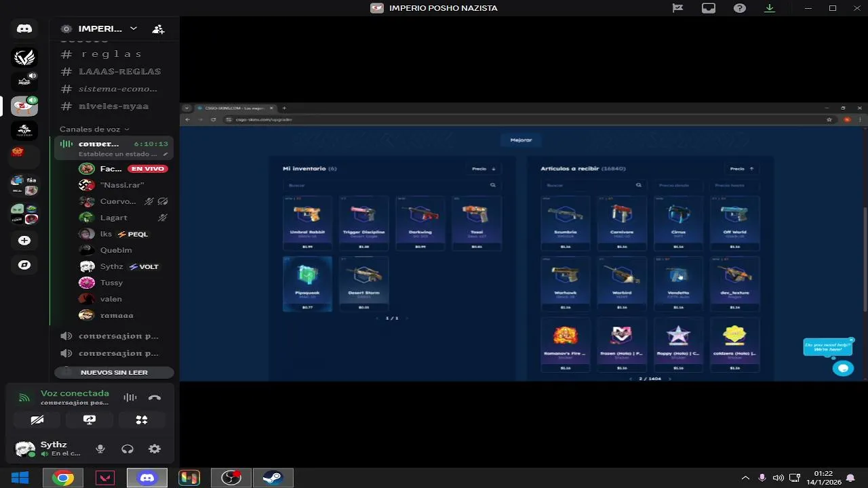Screen dimensions: 868x488
Task: Disconnect from the voice call
Action: 155,398
